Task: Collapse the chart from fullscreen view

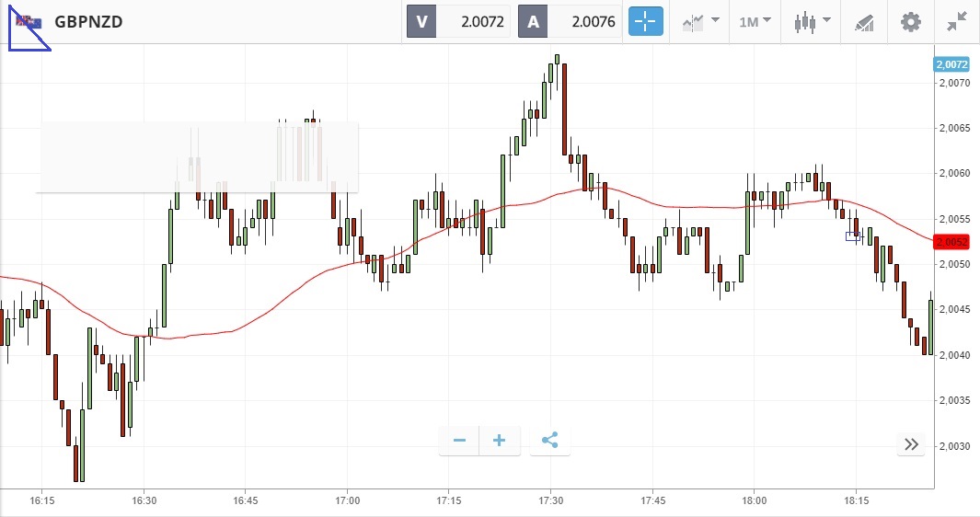Action: tap(957, 21)
